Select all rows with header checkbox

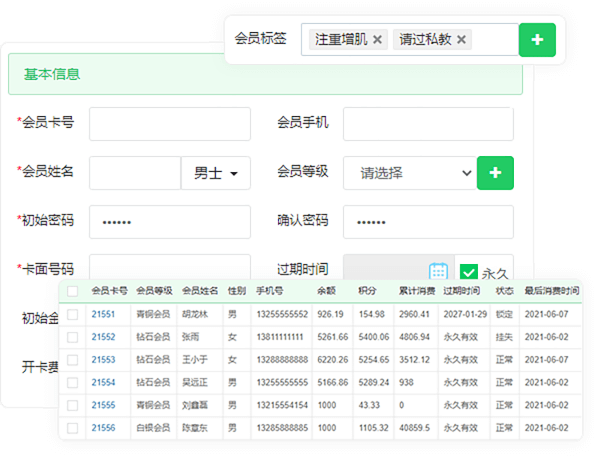pyautogui.click(x=72, y=291)
